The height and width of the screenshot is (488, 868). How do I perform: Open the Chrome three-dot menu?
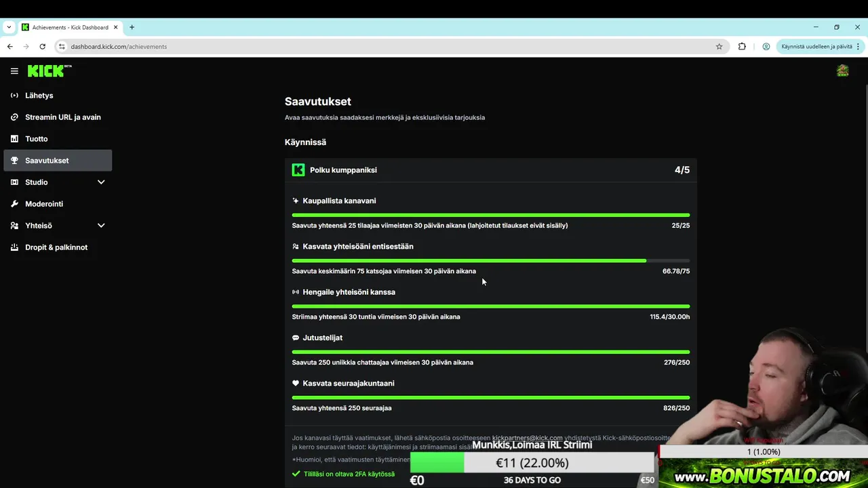[858, 47]
